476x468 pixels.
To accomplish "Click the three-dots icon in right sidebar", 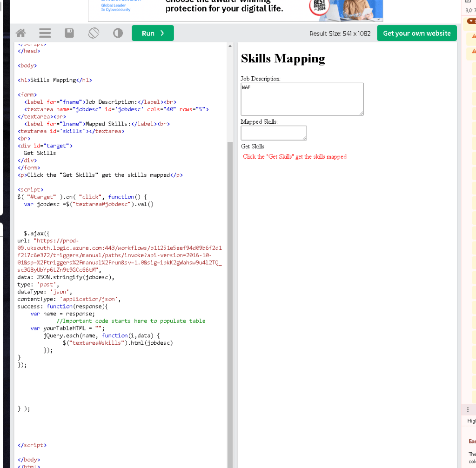I will (468, 409).
